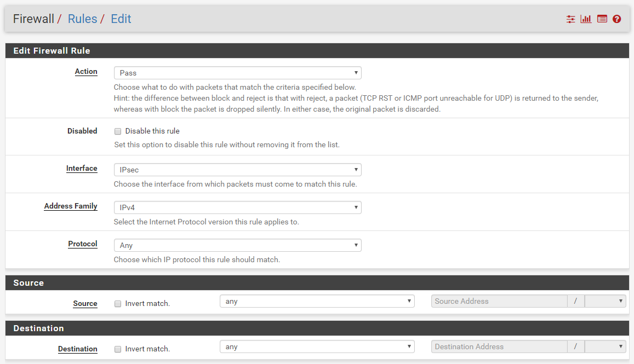This screenshot has height=364, width=634.
Task: Go to the Rules breadcrumb link
Action: 83,19
